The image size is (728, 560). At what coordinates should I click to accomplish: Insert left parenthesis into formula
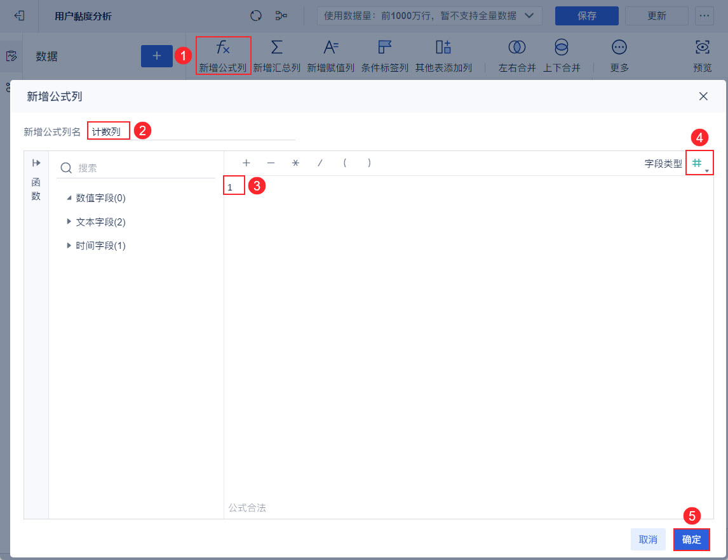click(x=344, y=163)
